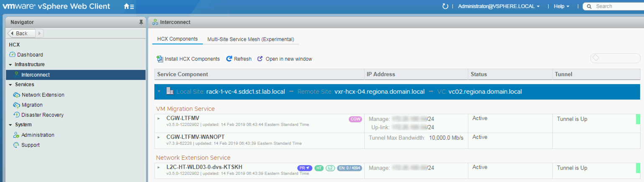This screenshot has height=182, width=644.
Task: Open the HCX Dashboard
Action: [30, 55]
